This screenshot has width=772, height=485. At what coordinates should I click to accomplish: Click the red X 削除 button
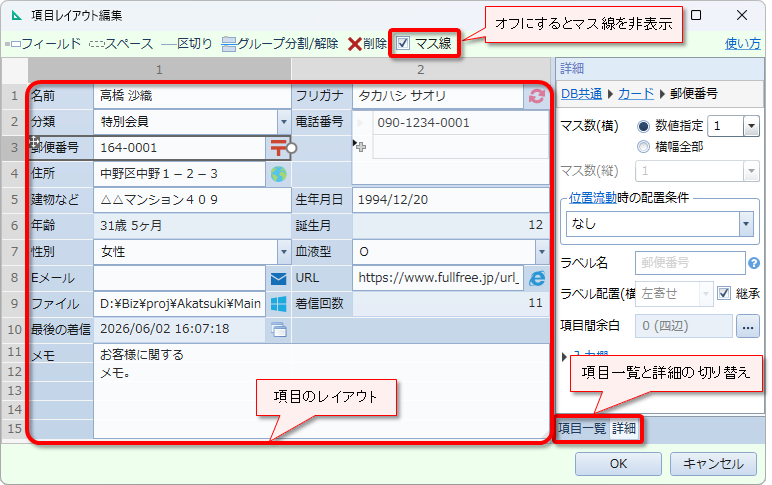[x=367, y=44]
